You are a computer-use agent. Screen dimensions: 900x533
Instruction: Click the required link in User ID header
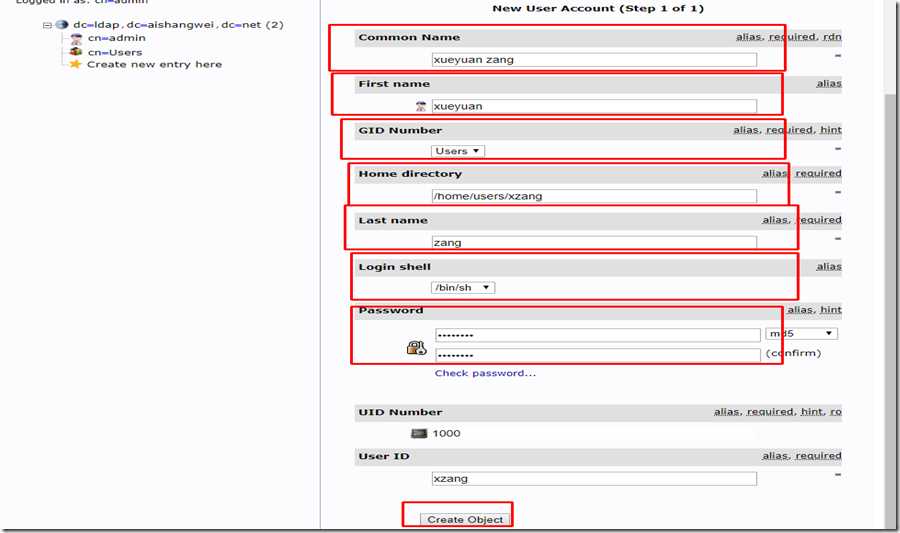(818, 456)
